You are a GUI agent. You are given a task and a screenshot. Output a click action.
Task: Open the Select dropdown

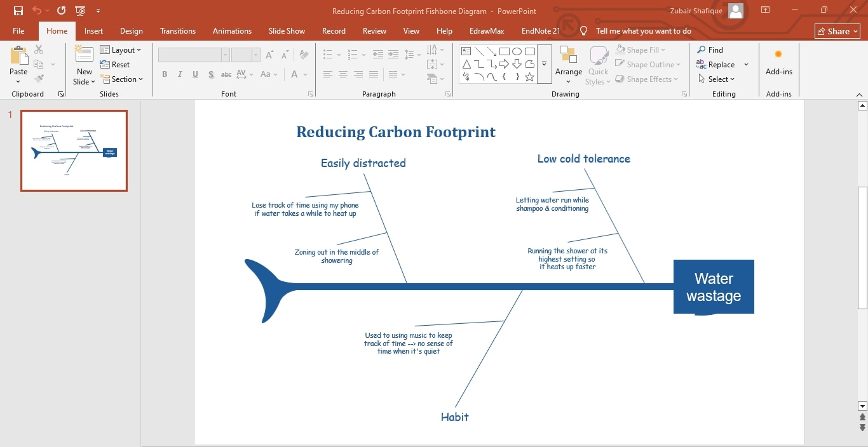tap(718, 79)
